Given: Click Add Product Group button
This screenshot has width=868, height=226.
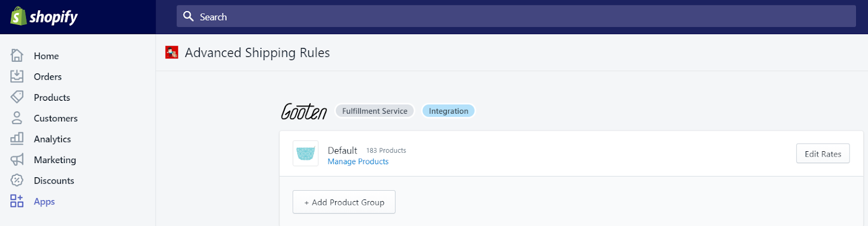Looking at the screenshot, I should coord(344,202).
